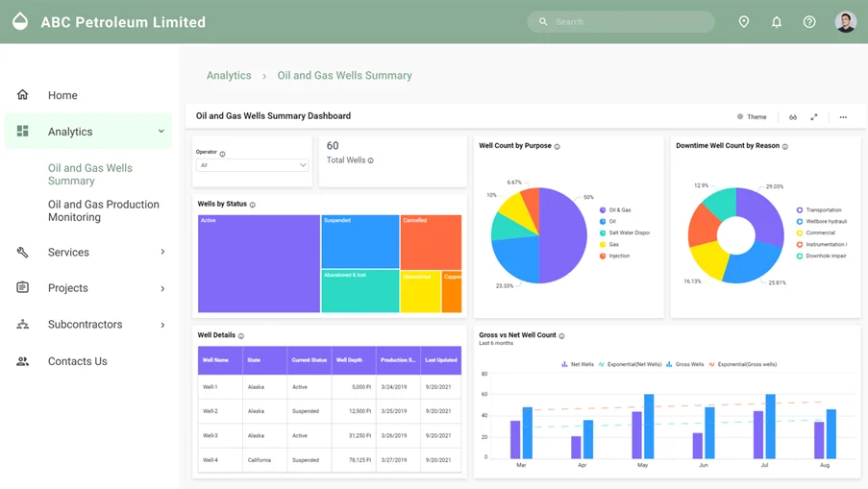Click the ABC Petroleum droplet logo
The height and width of the screenshot is (489, 868).
pyautogui.click(x=20, y=21)
